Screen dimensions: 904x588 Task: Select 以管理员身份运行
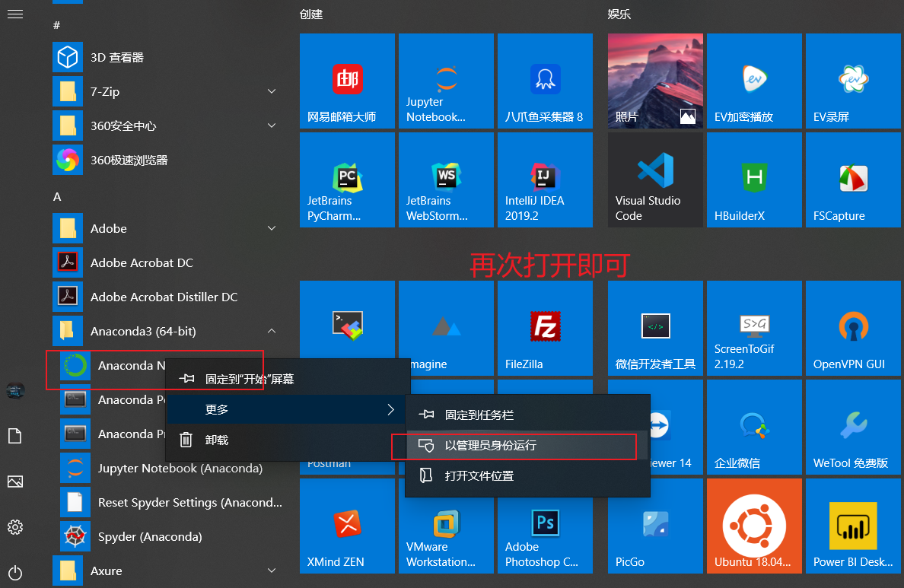pyautogui.click(x=527, y=445)
